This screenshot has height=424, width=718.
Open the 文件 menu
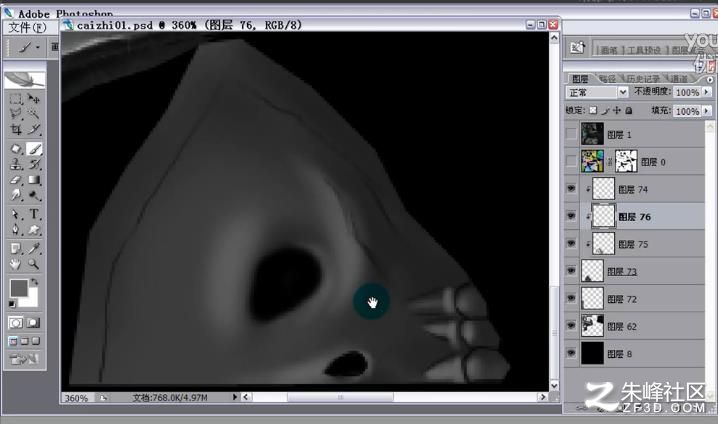point(27,28)
